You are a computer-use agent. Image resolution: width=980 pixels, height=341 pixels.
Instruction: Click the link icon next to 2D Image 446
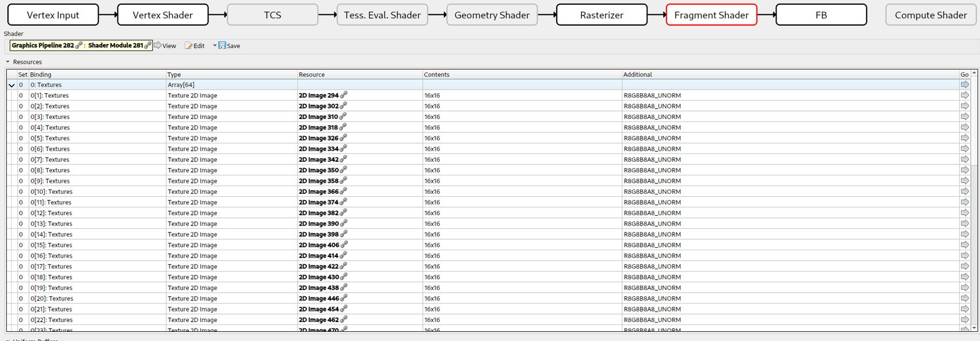coord(344,298)
